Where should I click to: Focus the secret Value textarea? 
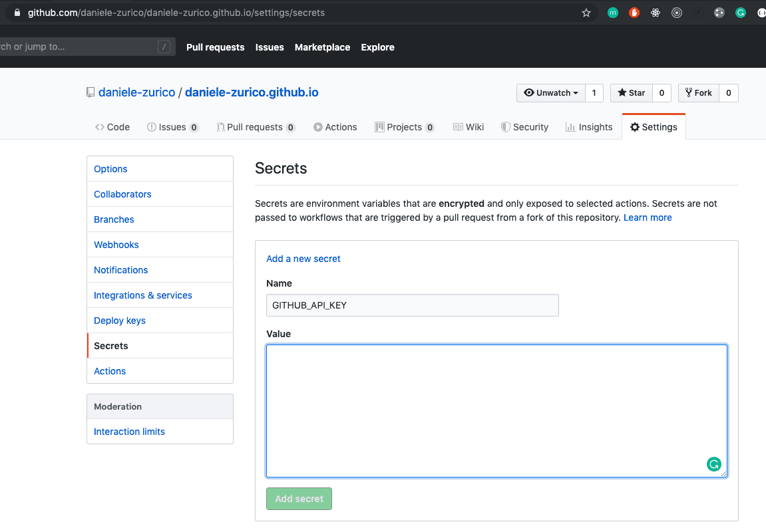[497, 411]
